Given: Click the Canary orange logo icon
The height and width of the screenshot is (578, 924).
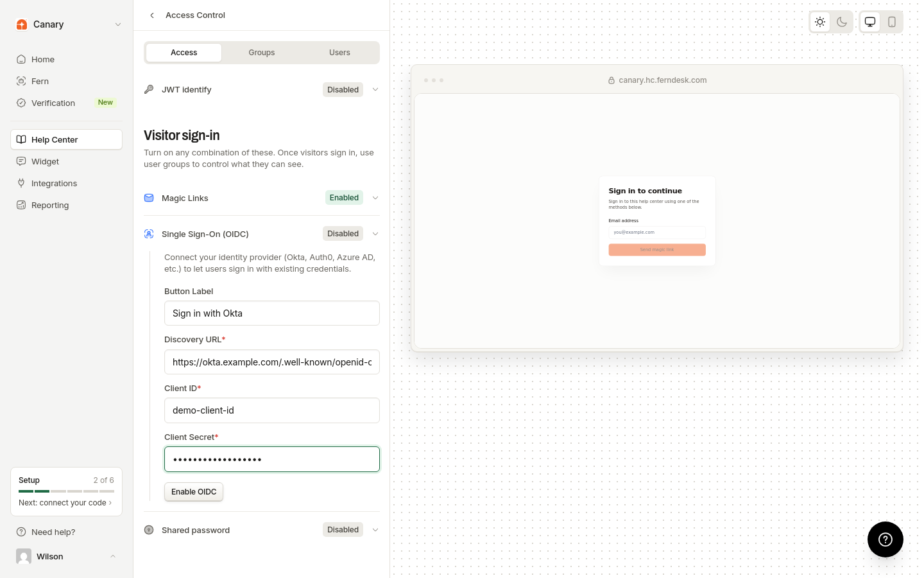Looking at the screenshot, I should click(x=22, y=24).
